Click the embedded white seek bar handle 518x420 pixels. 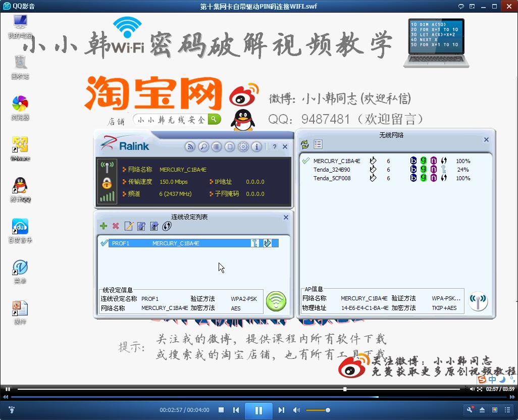(345, 389)
